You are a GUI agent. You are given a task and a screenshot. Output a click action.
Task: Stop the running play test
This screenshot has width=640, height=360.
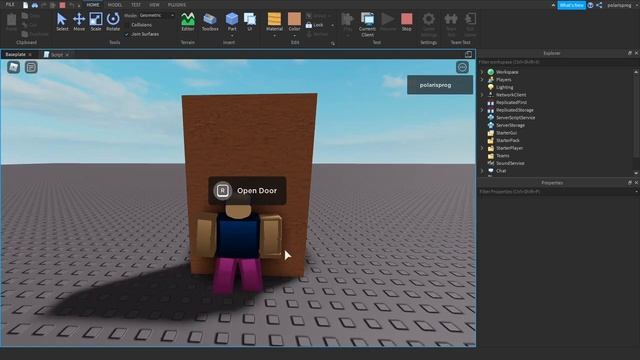[407, 22]
